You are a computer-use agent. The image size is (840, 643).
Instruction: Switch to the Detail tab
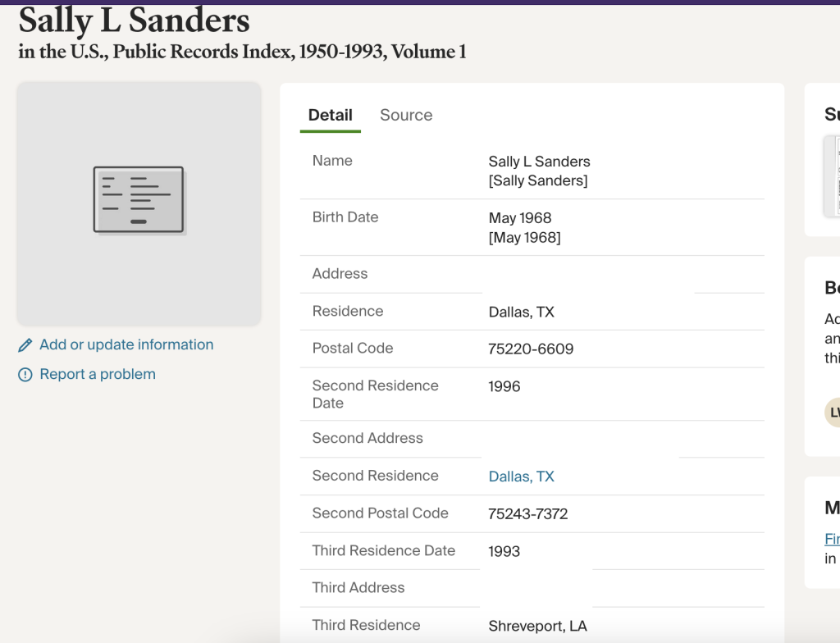(330, 115)
